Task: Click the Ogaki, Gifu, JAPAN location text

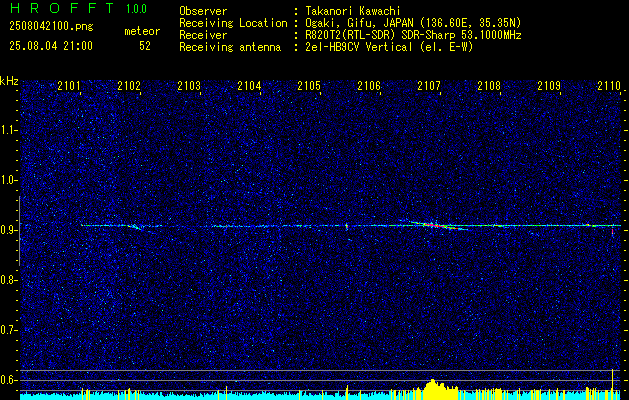Action: [x=413, y=23]
